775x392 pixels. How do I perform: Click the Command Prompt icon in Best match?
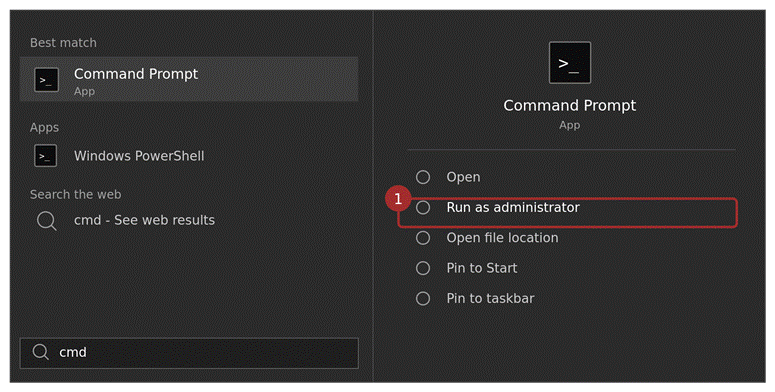46,80
